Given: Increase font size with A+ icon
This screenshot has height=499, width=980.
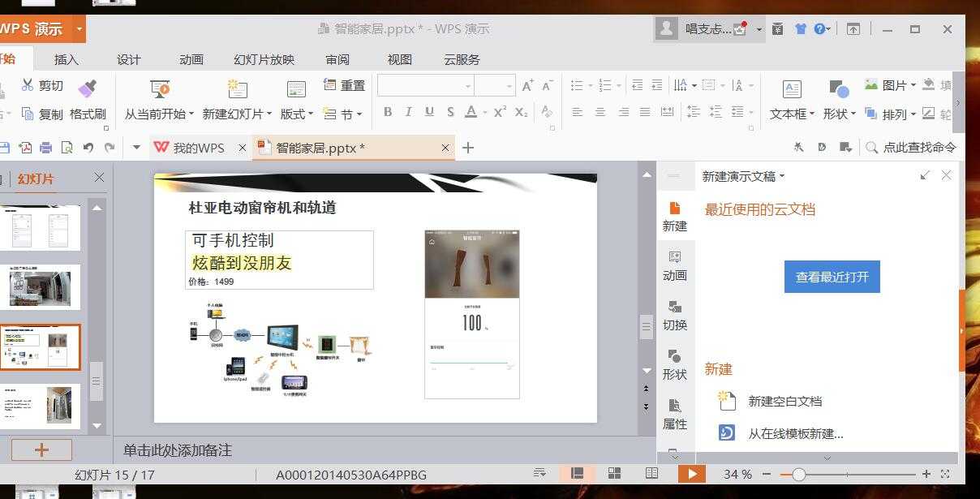Looking at the screenshot, I should pyautogui.click(x=527, y=85).
